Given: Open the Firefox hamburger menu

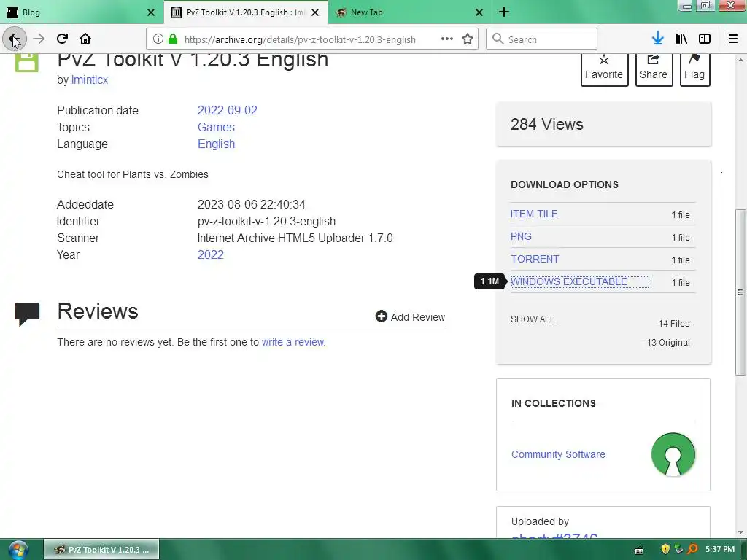Looking at the screenshot, I should (733, 39).
